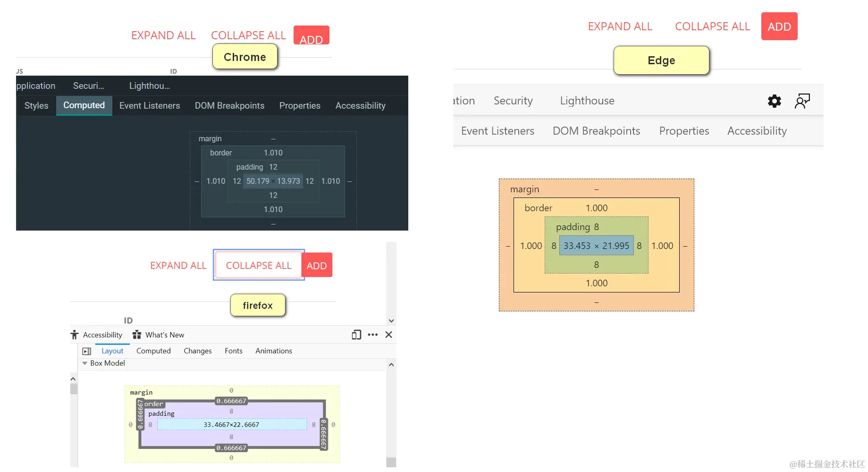Open the Security panel in Chrome DevTools
The height and width of the screenshot is (472, 868).
pos(88,86)
